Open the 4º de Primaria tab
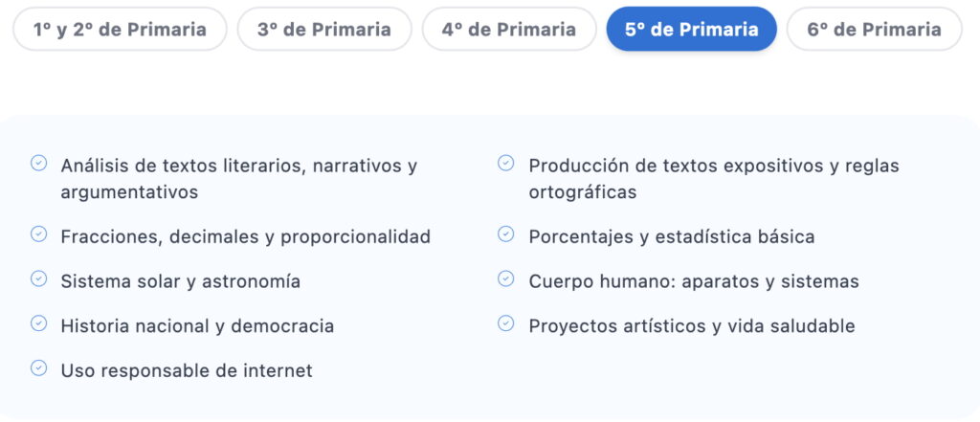 509,29
